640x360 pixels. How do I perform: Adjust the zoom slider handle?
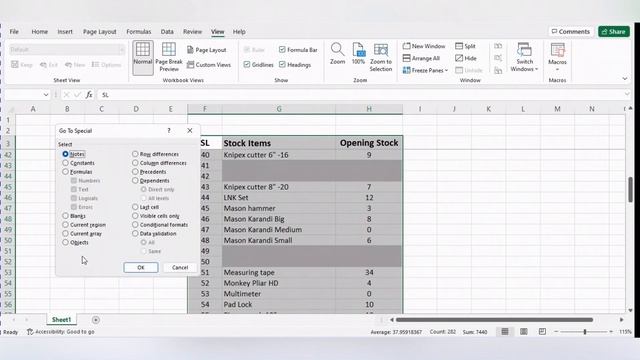tap(585, 331)
